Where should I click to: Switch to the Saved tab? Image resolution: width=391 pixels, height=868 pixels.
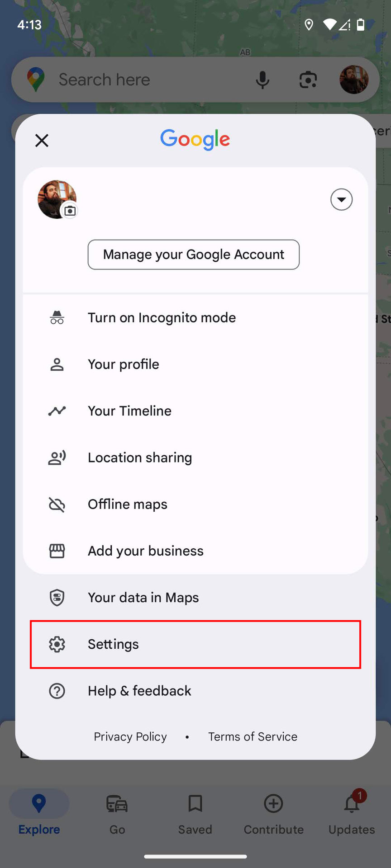[195, 814]
